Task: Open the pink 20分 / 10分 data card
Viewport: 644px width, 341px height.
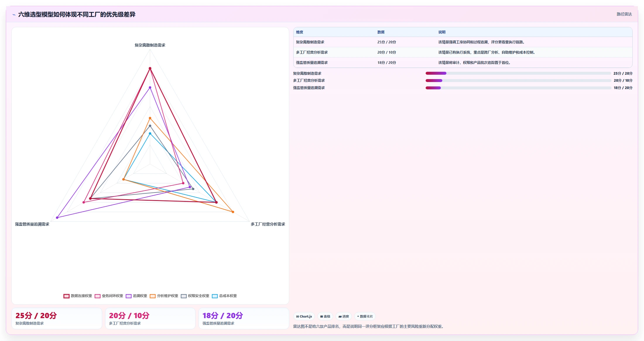Action: 150,318
